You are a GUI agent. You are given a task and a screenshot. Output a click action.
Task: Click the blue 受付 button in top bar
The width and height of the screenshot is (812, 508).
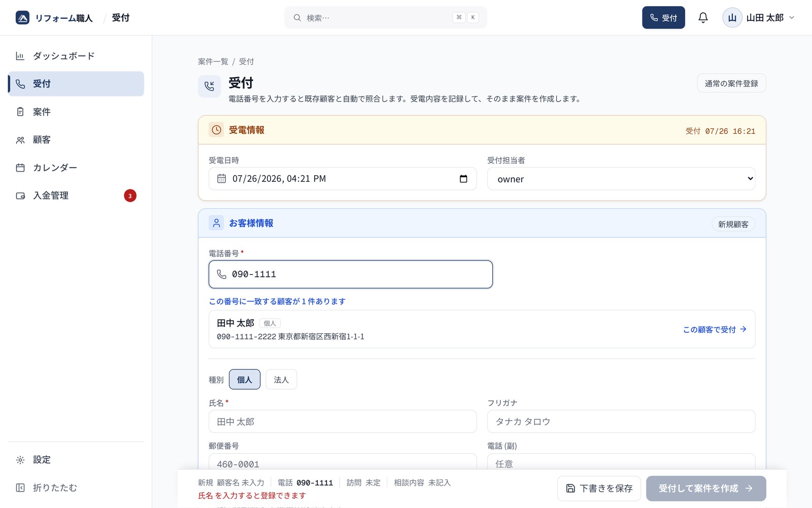pyautogui.click(x=663, y=18)
